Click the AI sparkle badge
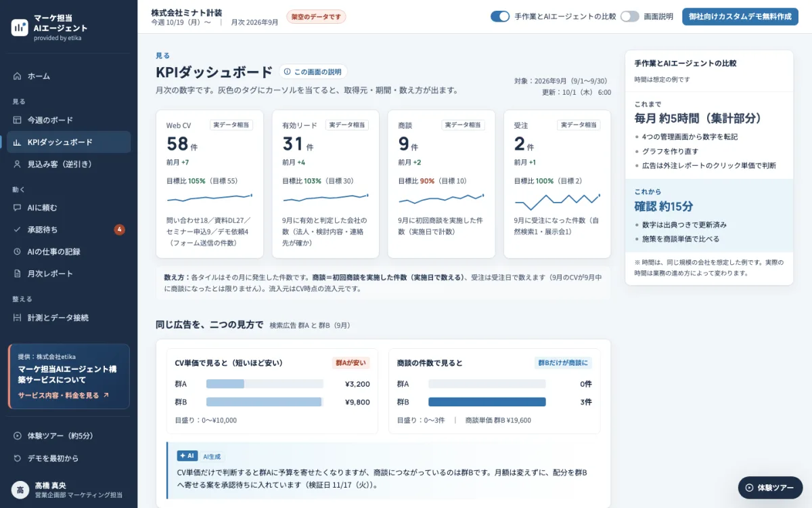 point(187,456)
